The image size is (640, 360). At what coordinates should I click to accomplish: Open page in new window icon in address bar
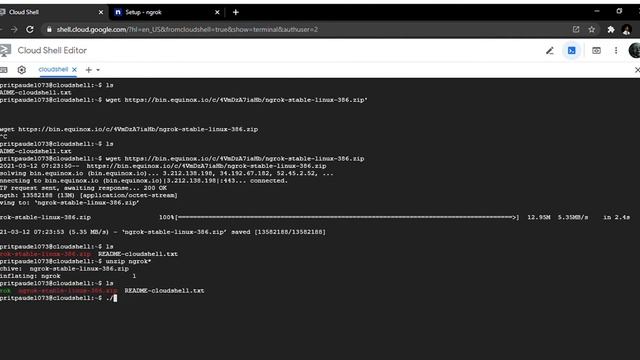coord(576,29)
